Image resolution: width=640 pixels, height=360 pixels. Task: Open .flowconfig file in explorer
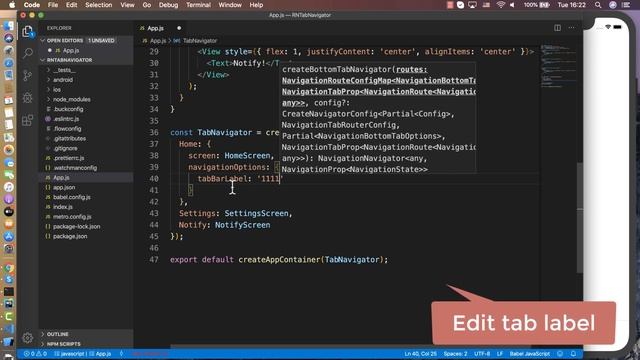click(x=67, y=129)
